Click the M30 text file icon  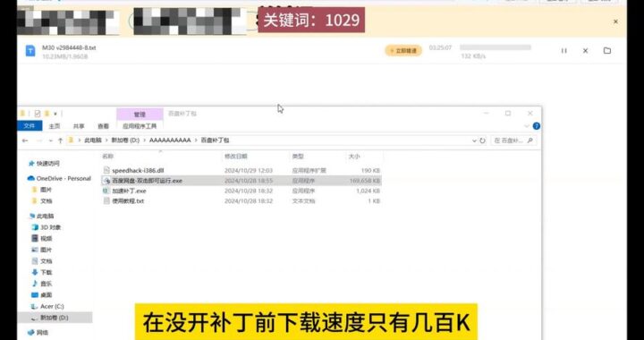pyautogui.click(x=30, y=51)
